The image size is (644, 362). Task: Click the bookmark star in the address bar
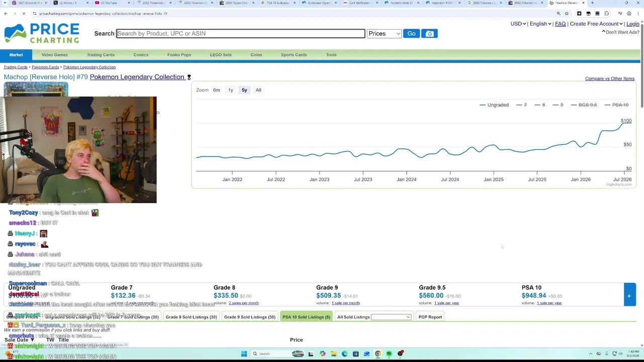pos(567,14)
